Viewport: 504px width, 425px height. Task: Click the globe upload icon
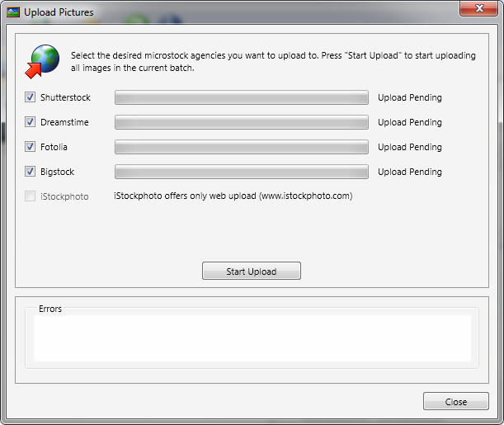point(42,61)
